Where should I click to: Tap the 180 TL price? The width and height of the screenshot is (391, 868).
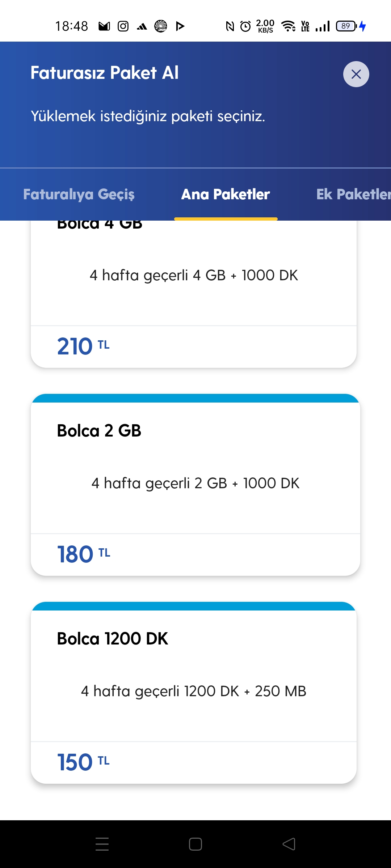84,554
